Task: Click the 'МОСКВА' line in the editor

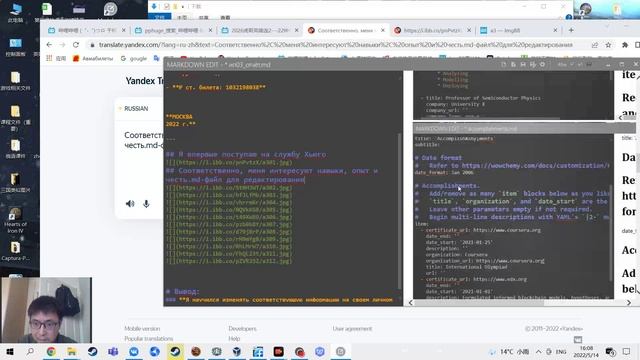Action: 179,116
